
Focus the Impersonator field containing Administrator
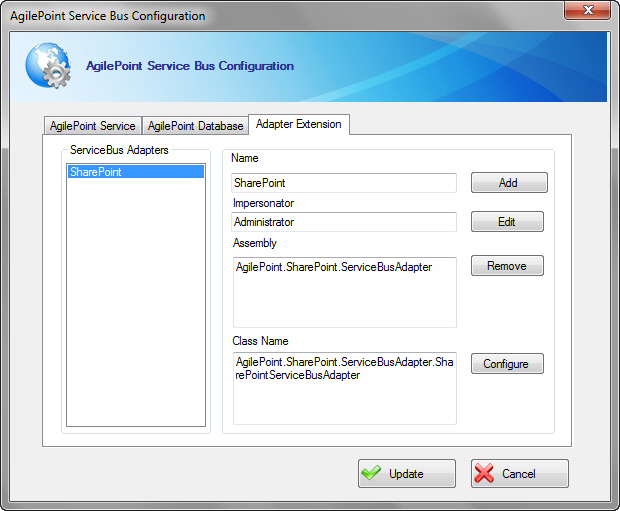tap(344, 222)
